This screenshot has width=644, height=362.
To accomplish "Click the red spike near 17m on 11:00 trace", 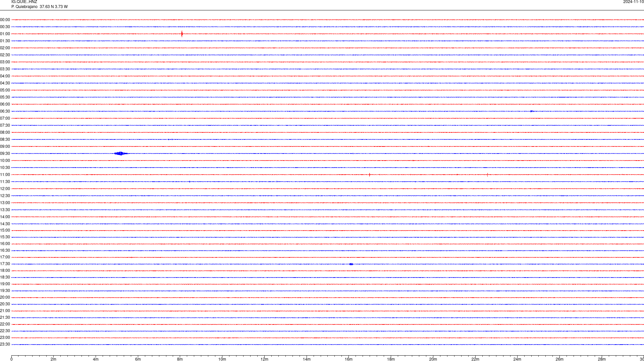I will (x=370, y=175).
